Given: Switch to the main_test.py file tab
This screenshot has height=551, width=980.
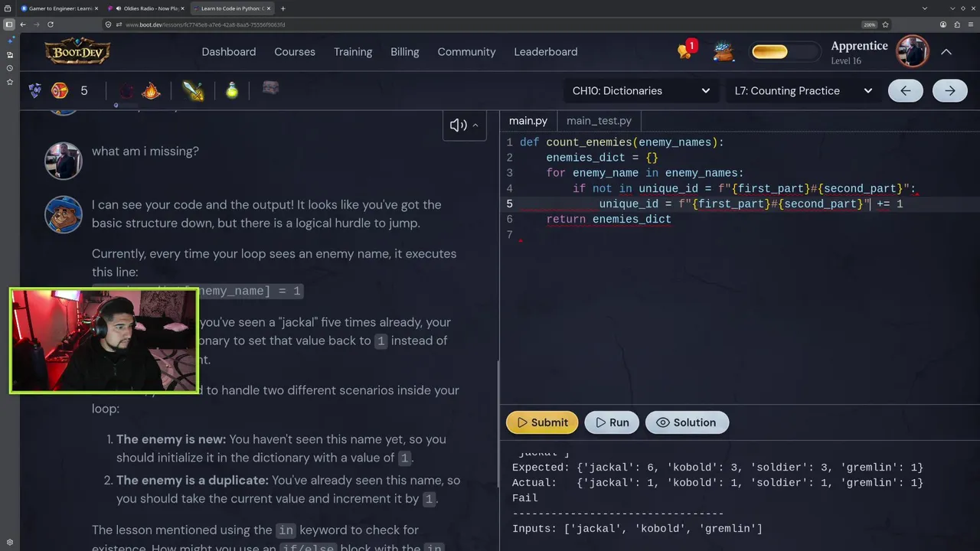Looking at the screenshot, I should [599, 121].
